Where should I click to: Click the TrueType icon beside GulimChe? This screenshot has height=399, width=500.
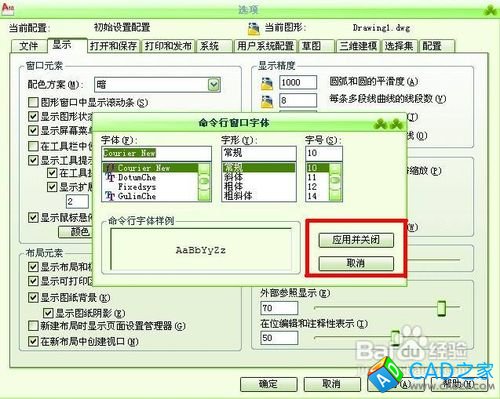(110, 196)
